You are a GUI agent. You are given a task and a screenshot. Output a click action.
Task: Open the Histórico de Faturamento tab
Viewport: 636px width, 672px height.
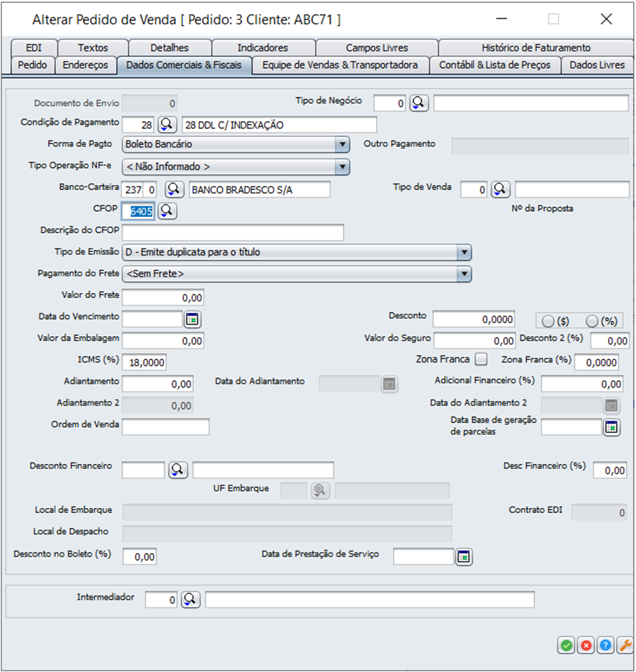click(x=536, y=48)
